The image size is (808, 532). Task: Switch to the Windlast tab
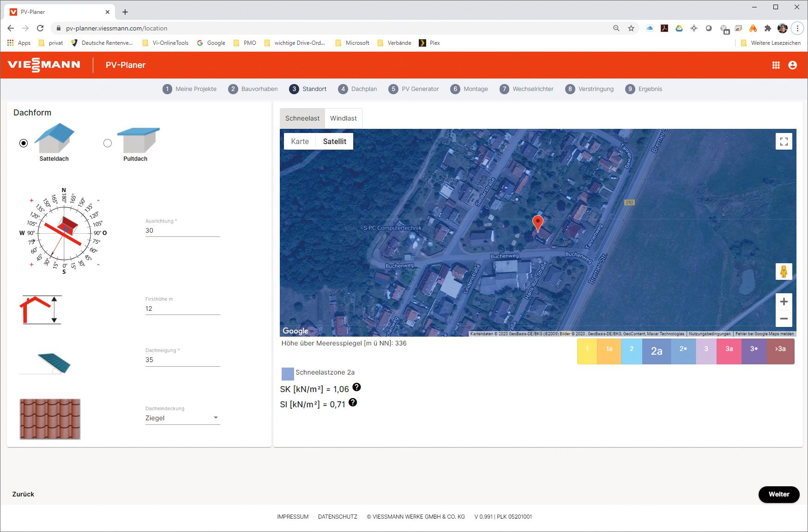click(343, 118)
